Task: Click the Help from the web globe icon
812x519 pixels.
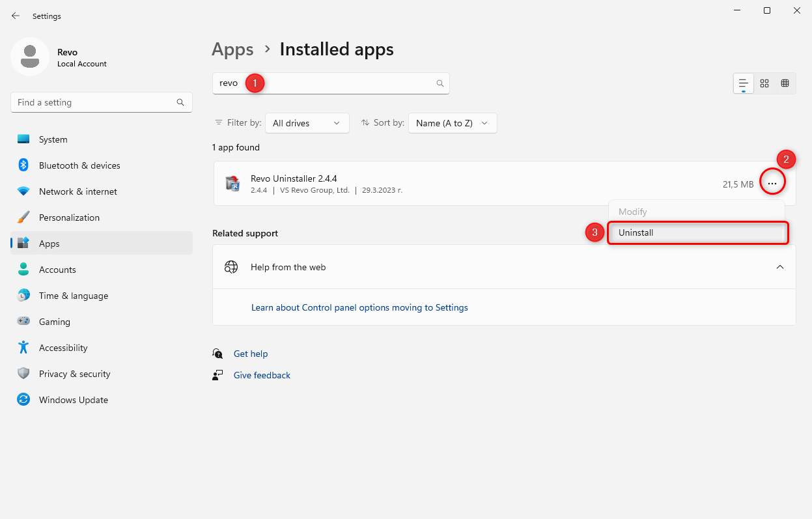Action: point(231,267)
